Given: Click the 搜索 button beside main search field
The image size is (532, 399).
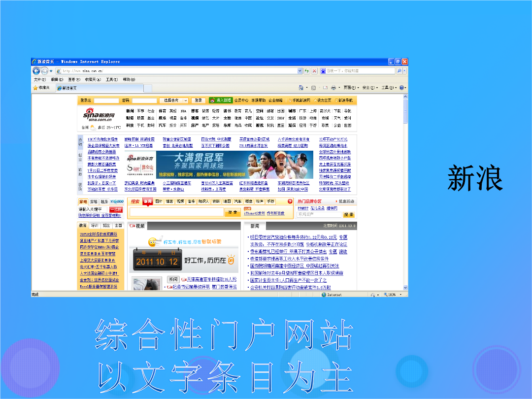Looking at the screenshot, I should pos(233,212).
